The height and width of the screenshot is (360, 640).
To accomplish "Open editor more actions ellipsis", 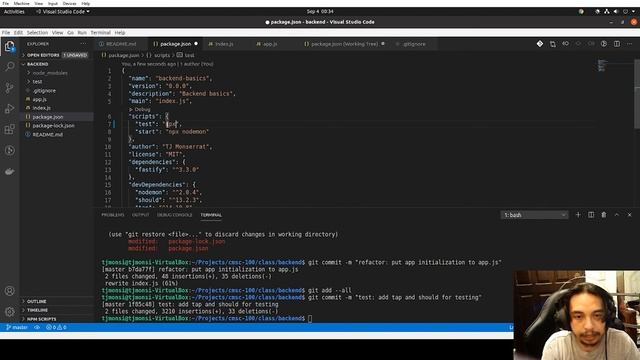I will (x=629, y=44).
